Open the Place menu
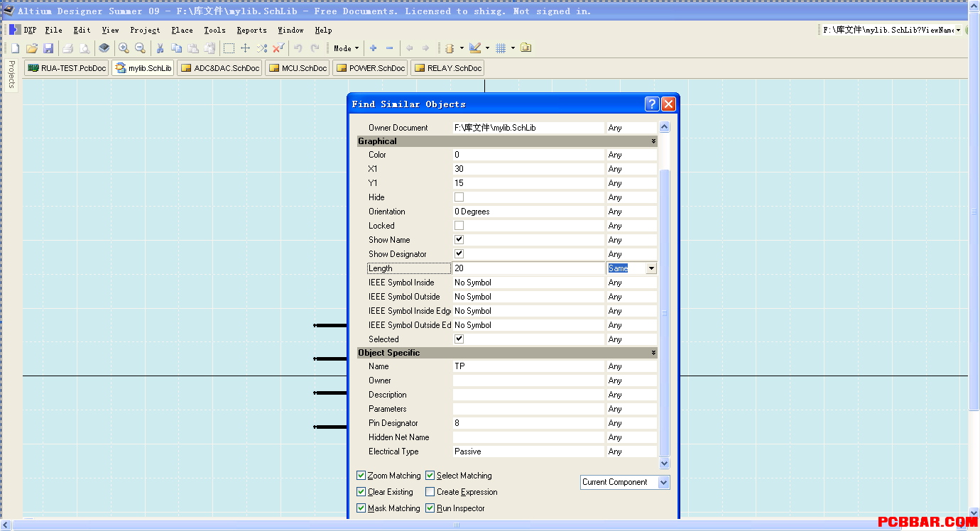Image resolution: width=980 pixels, height=531 pixels. pyautogui.click(x=182, y=30)
